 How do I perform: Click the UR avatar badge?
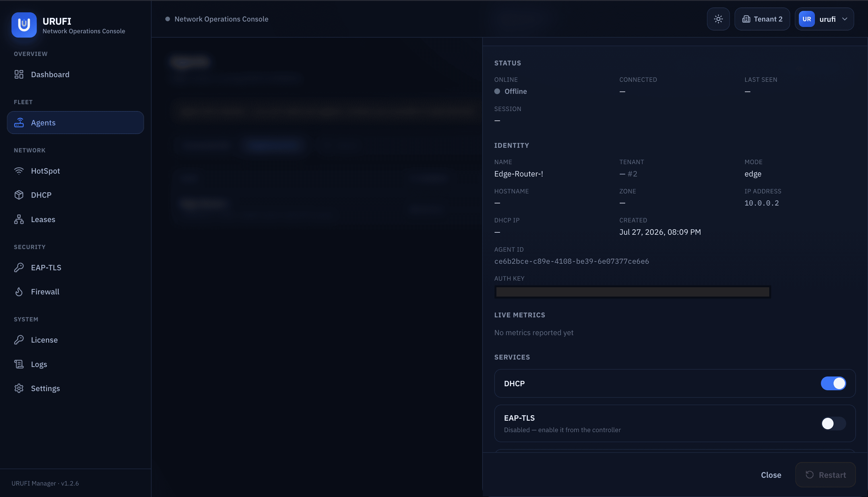[807, 19]
